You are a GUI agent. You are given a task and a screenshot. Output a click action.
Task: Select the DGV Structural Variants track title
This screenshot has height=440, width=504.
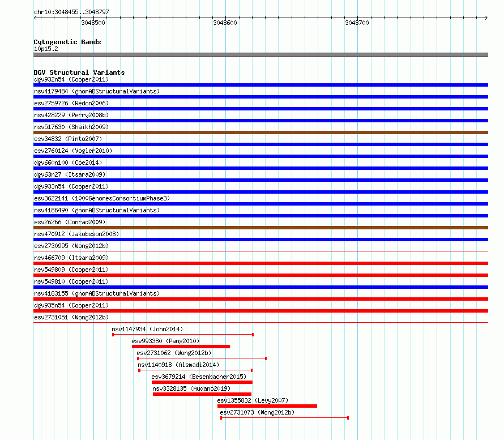coord(79,72)
